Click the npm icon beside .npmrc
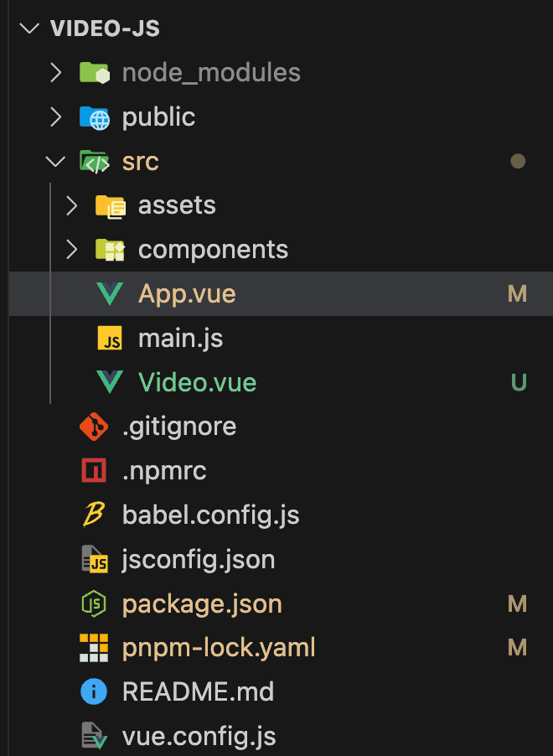The height and width of the screenshot is (756, 553). coord(94,471)
